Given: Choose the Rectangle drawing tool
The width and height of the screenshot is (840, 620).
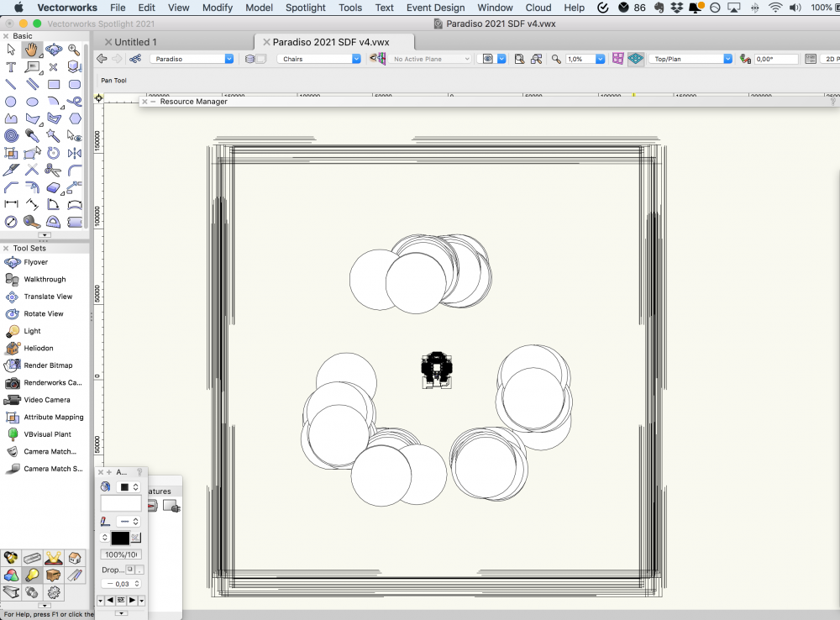Looking at the screenshot, I should pos(54,85).
